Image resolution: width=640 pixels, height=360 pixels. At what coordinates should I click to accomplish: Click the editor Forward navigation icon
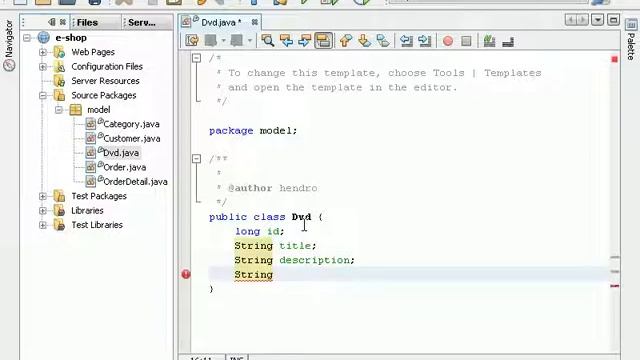[237, 40]
